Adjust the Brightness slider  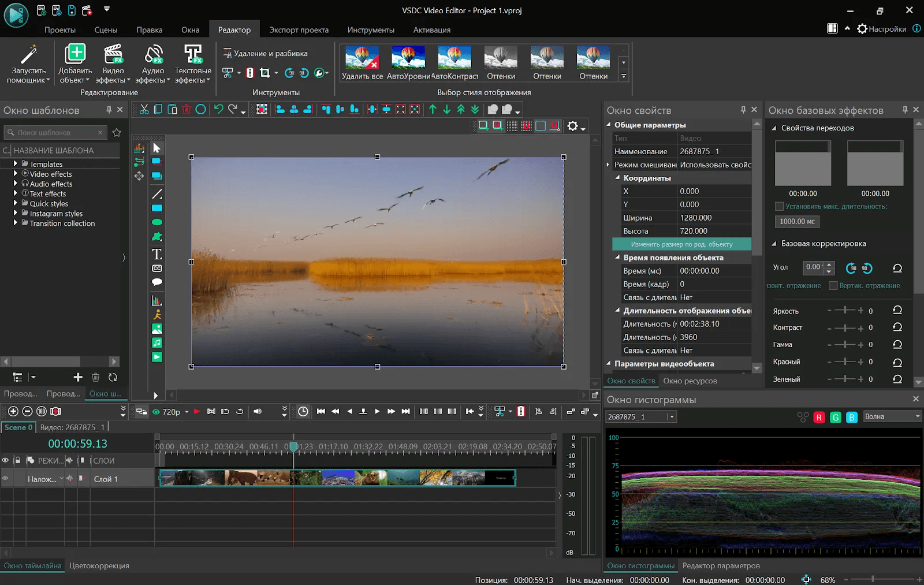point(845,311)
